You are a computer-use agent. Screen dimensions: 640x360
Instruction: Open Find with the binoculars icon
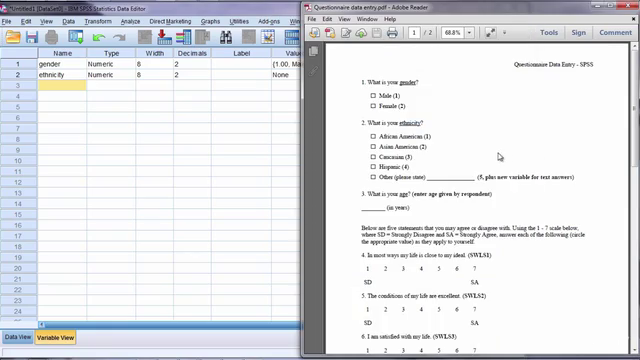pyautogui.click(x=226, y=37)
